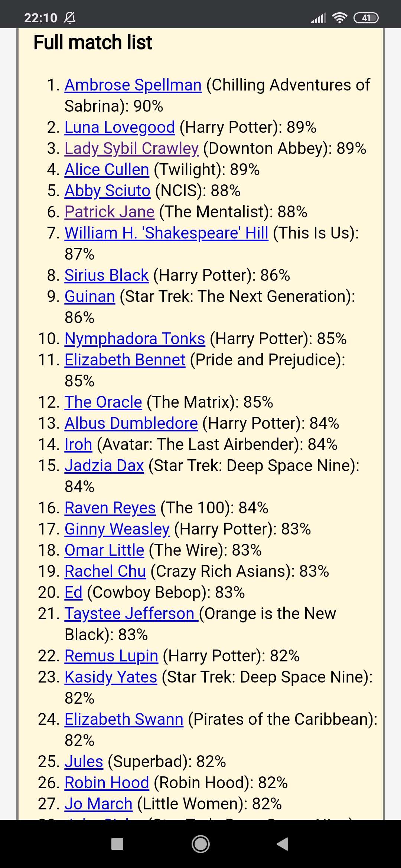Open Luna Lovegood character page
The image size is (401, 868).
(x=120, y=127)
